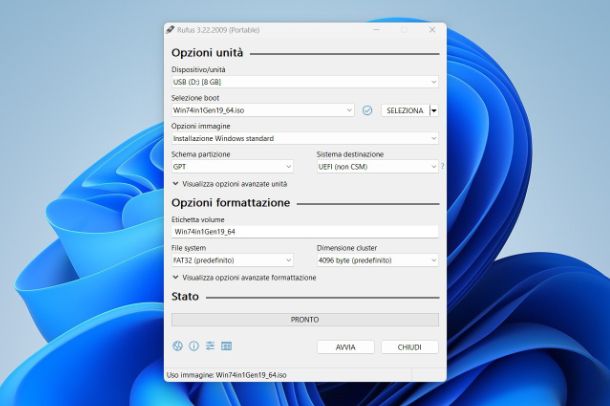Click the PRONTO progress bar
This screenshot has width=610, height=406.
tap(305, 320)
